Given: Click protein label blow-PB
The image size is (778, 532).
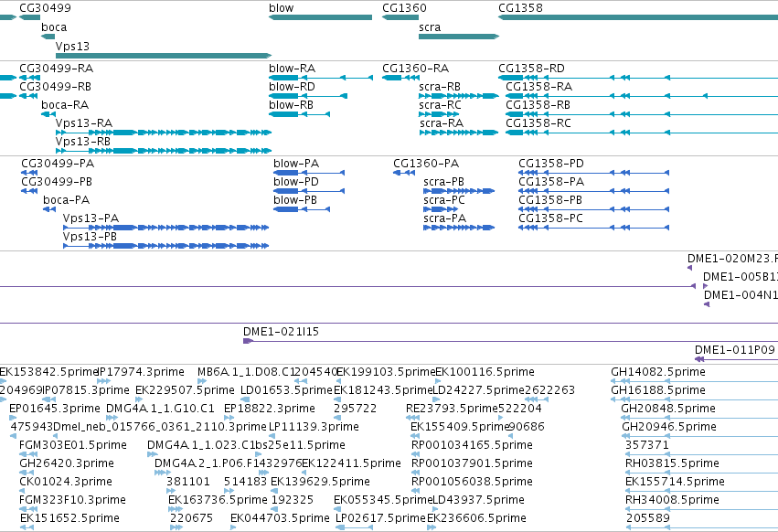Looking at the screenshot, I should point(295,200).
